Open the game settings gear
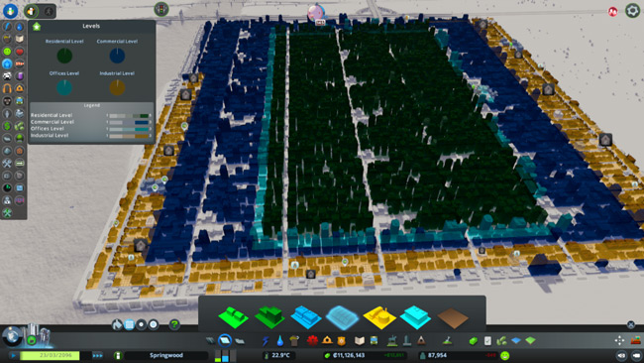 pos(632,11)
